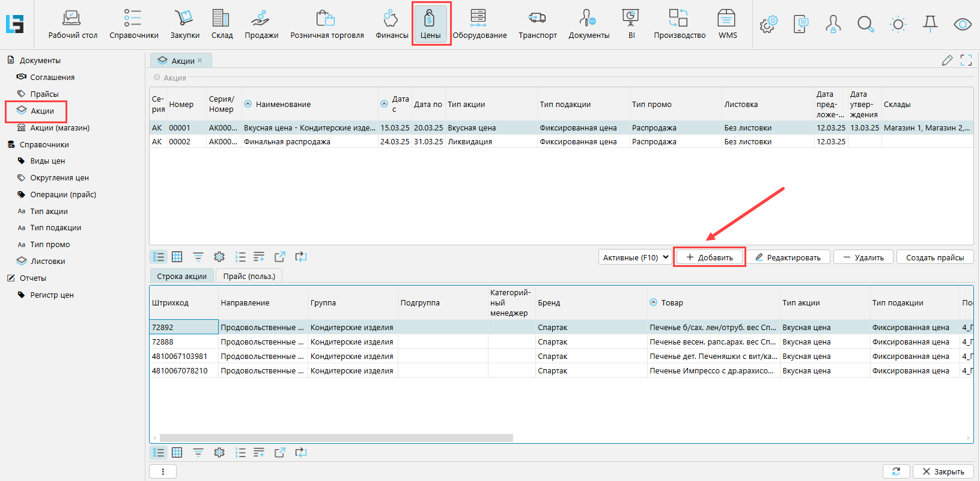Collapse the Акция section header

coord(157,78)
